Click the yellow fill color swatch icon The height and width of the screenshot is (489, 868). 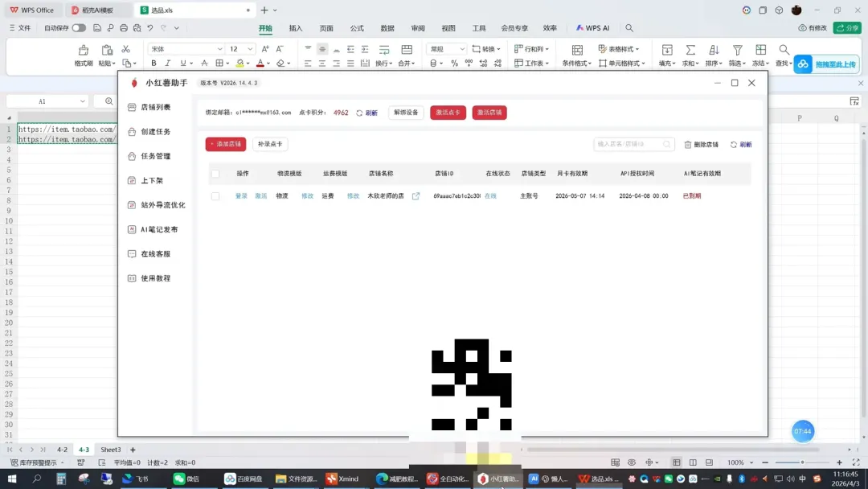click(x=240, y=63)
